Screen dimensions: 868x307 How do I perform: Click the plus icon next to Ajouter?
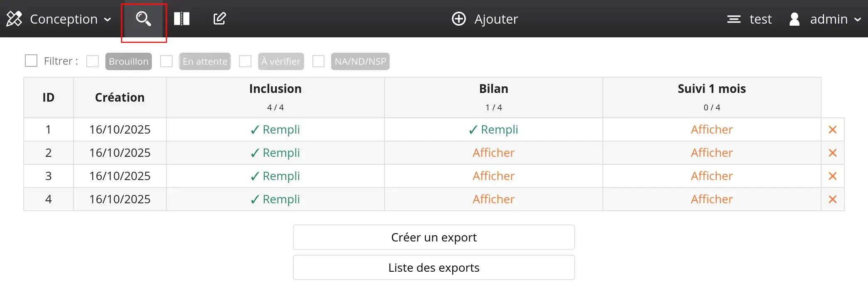click(458, 19)
